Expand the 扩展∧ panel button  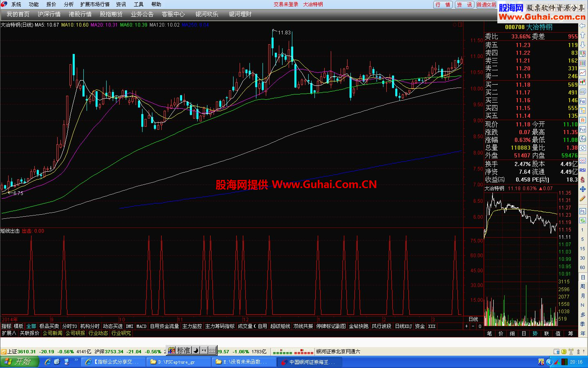point(9,333)
